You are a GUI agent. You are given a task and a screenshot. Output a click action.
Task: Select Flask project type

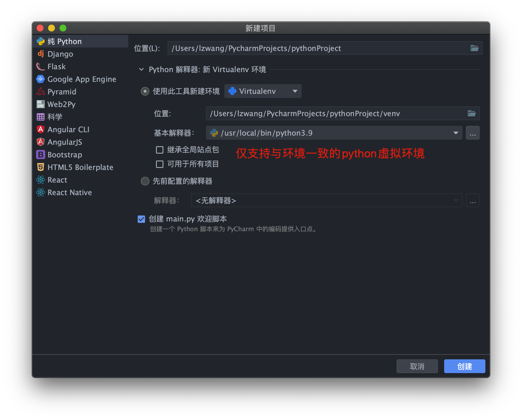80,67
